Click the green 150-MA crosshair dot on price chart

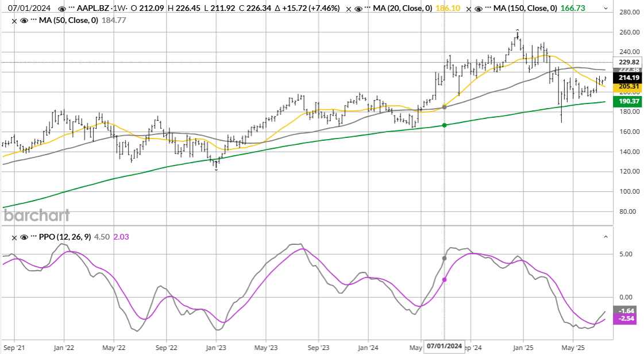pyautogui.click(x=445, y=125)
